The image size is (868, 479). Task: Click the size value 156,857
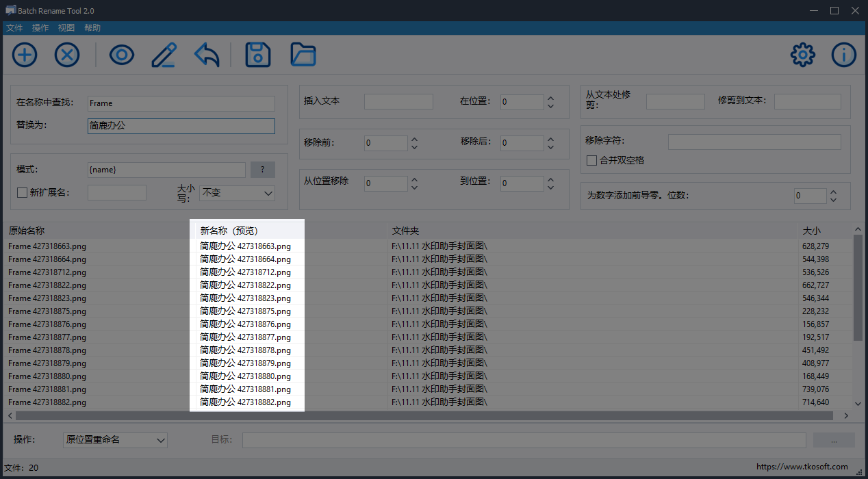coord(815,324)
